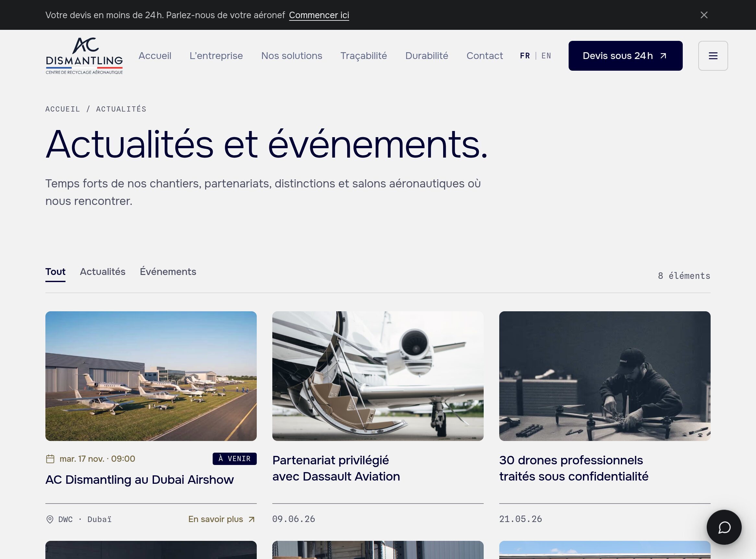Open the hamburger menu
The width and height of the screenshot is (756, 559).
(x=713, y=56)
